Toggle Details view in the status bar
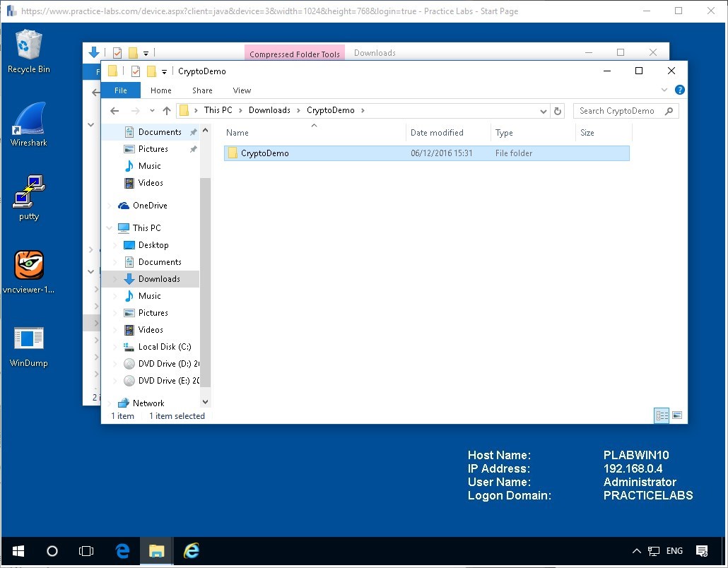The width and height of the screenshot is (728, 568). 662,415
